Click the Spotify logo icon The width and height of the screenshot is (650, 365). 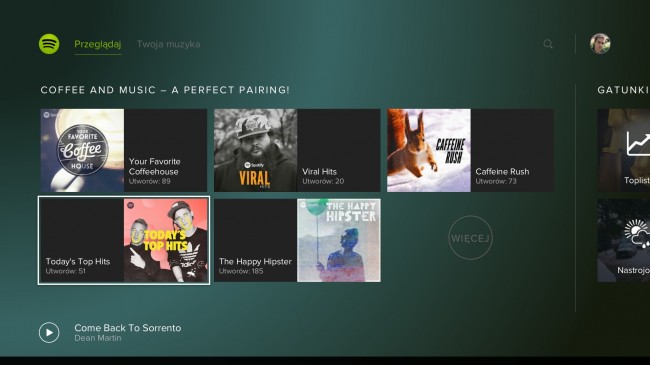tap(49, 44)
